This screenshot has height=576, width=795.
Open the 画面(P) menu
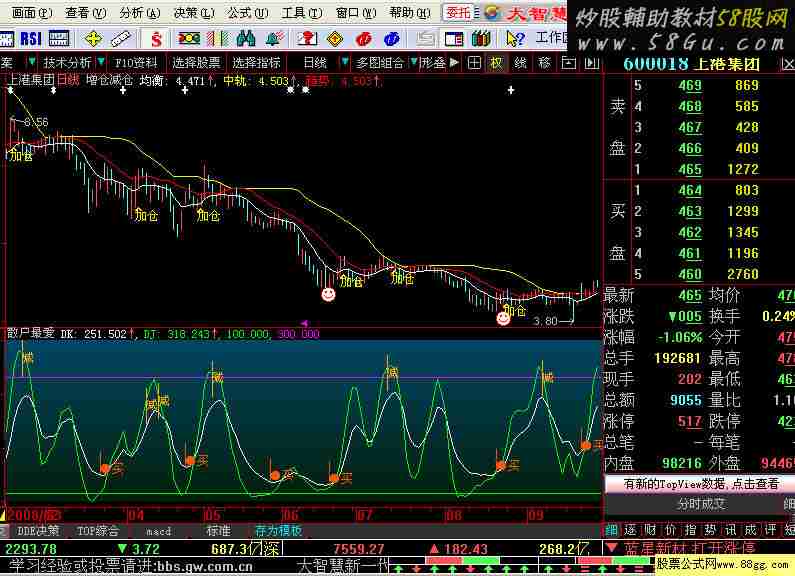click(31, 13)
